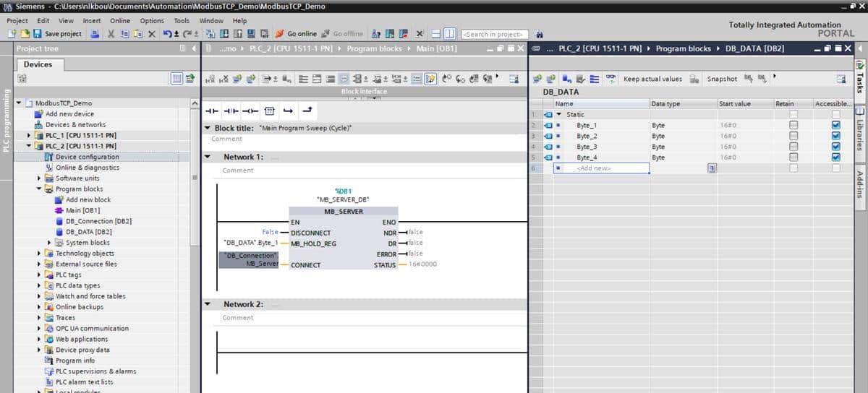Viewport: 868px width, 393px height.
Task: Switch to the Libraries side tab
Action: pyautogui.click(x=861, y=130)
